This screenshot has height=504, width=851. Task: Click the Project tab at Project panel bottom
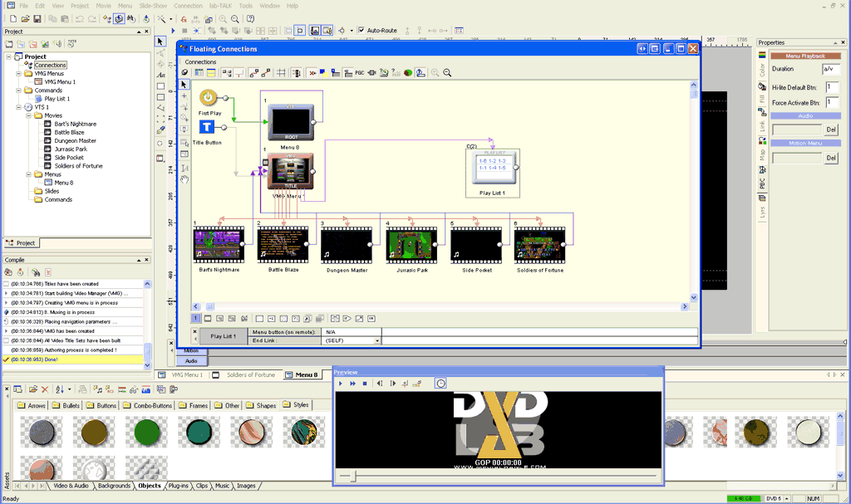[x=21, y=243]
